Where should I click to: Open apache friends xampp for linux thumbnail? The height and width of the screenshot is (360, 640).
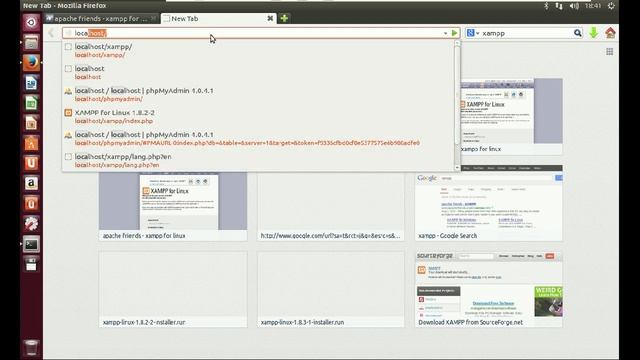click(173, 207)
